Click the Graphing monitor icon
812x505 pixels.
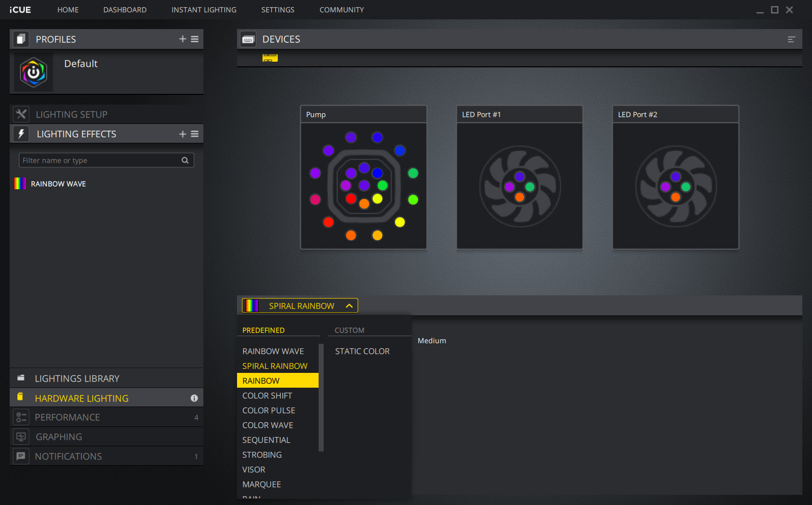(x=21, y=437)
